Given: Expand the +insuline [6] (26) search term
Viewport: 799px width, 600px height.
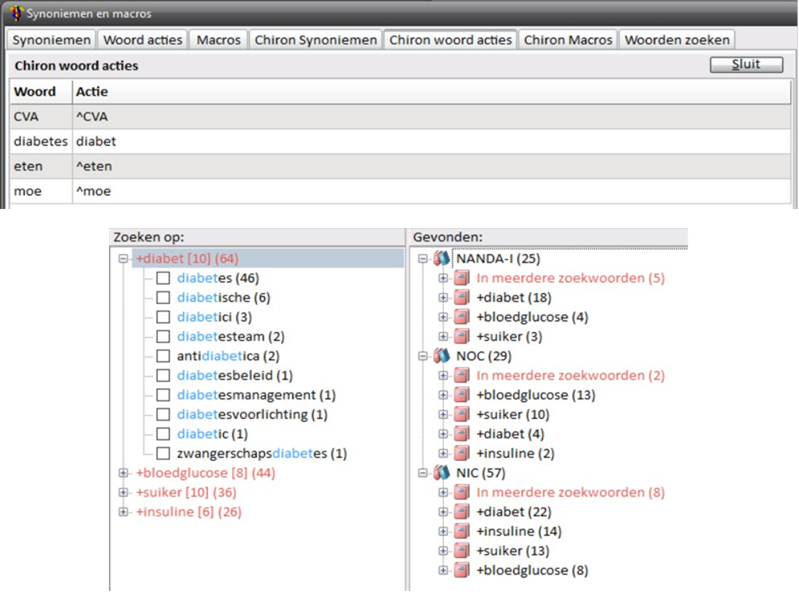Looking at the screenshot, I should (124, 512).
